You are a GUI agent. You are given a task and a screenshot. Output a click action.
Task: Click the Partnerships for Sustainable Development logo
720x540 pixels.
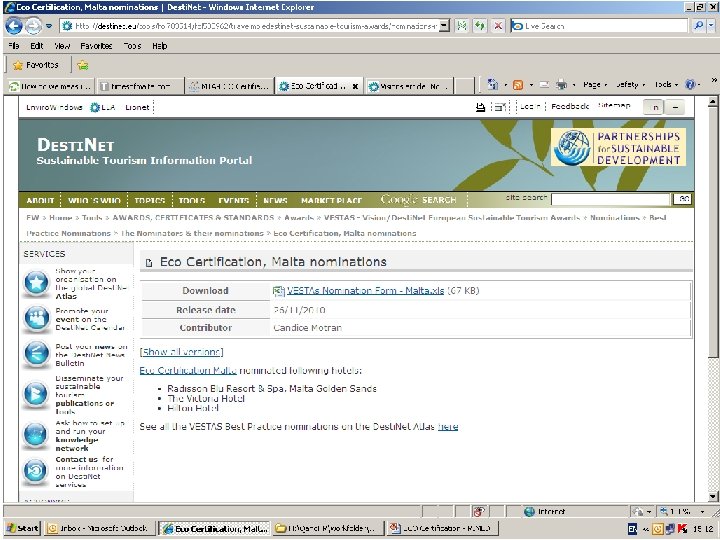click(618, 147)
